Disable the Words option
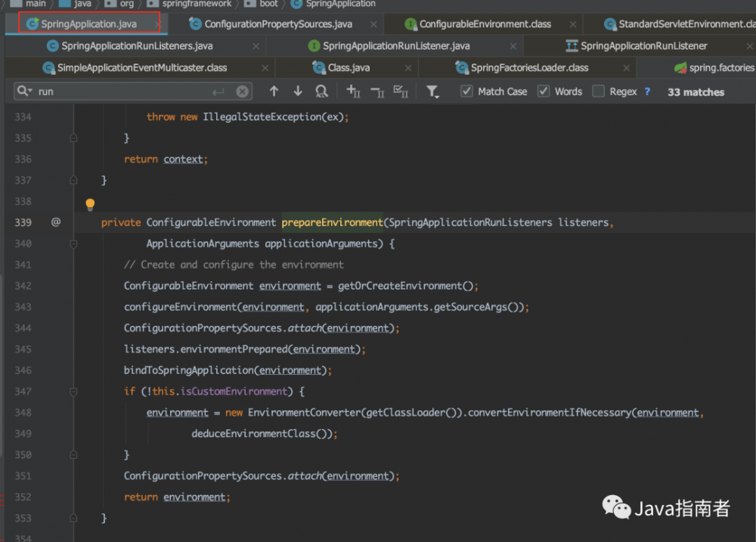 click(543, 91)
